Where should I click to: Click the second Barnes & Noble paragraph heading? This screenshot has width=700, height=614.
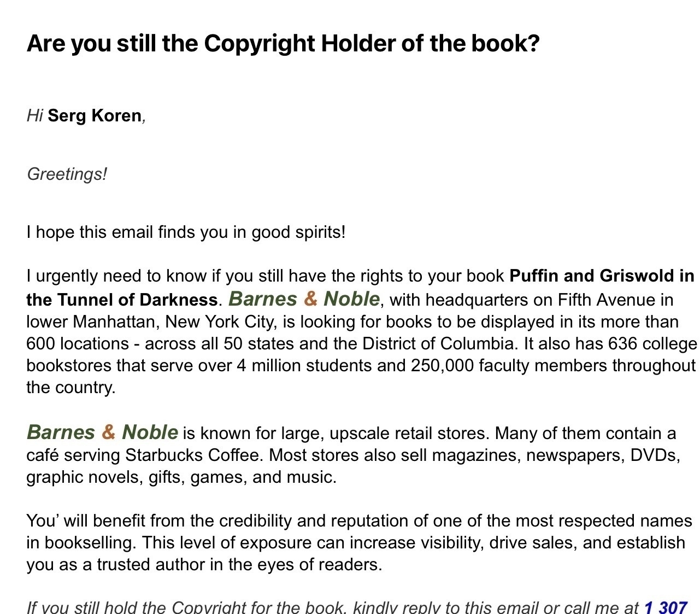tap(102, 432)
